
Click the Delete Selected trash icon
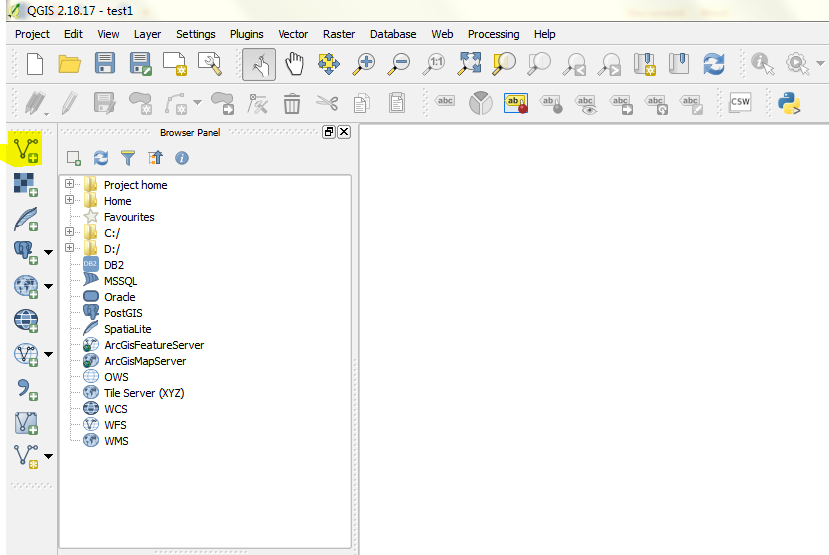291,103
